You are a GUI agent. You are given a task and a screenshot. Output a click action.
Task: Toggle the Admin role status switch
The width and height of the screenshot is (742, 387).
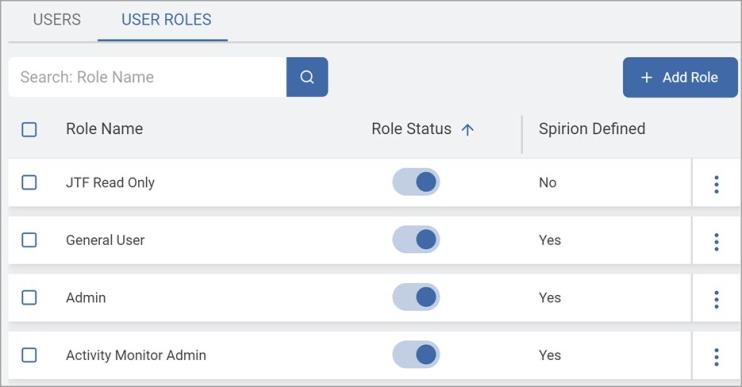click(416, 297)
